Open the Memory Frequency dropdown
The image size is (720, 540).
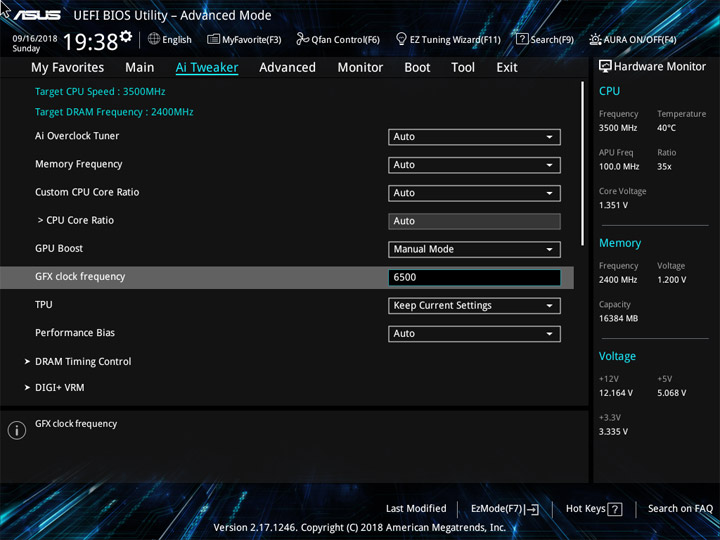click(474, 165)
